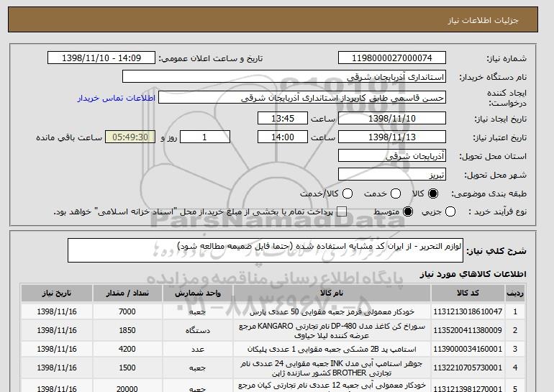Click unit دستگاه in row 2
The image size is (554, 392).
click(x=198, y=331)
